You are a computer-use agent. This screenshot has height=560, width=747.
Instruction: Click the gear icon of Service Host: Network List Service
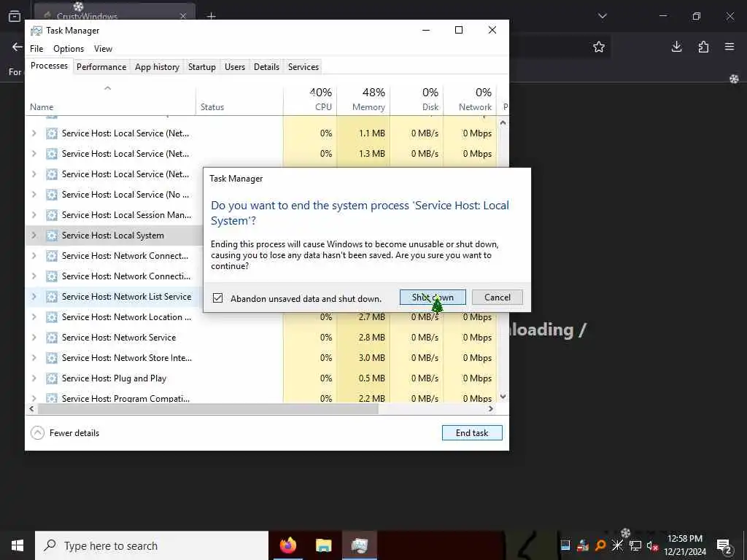click(52, 297)
